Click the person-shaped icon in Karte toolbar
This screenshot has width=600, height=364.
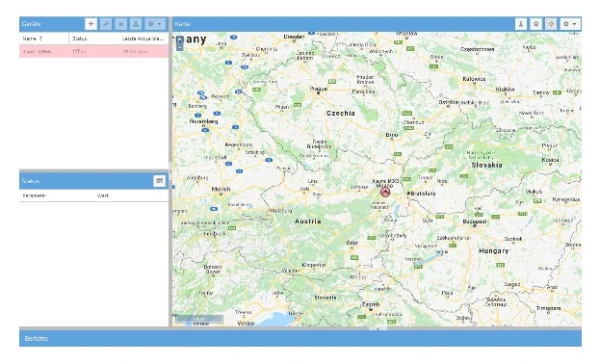[x=521, y=24]
